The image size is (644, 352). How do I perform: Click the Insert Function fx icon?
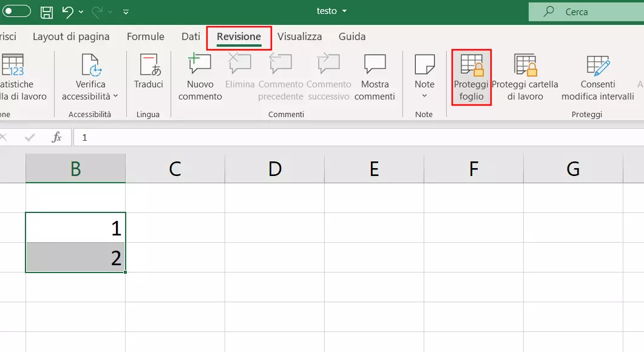coord(56,137)
